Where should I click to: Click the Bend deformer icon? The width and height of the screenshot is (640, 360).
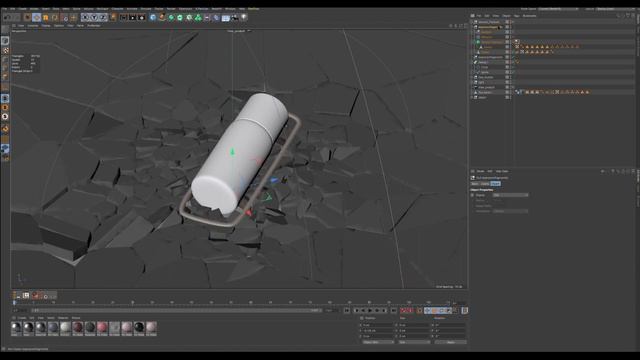pyautogui.click(x=216, y=18)
